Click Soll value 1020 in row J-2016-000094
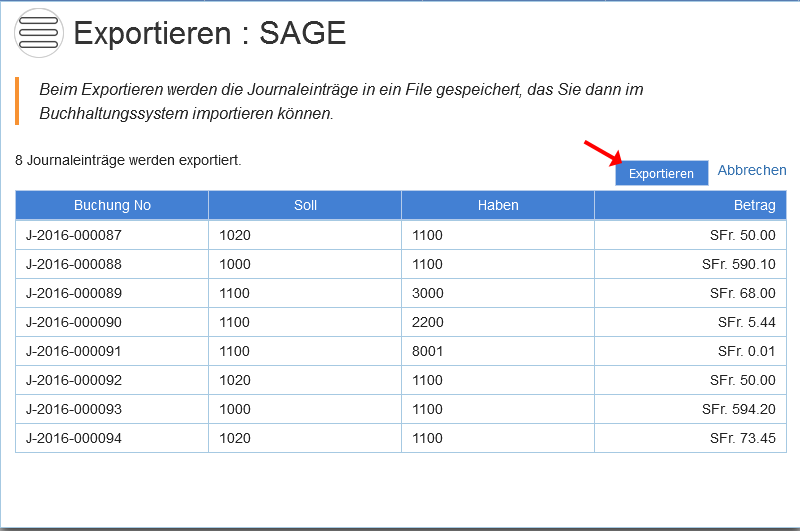 pyautogui.click(x=235, y=438)
